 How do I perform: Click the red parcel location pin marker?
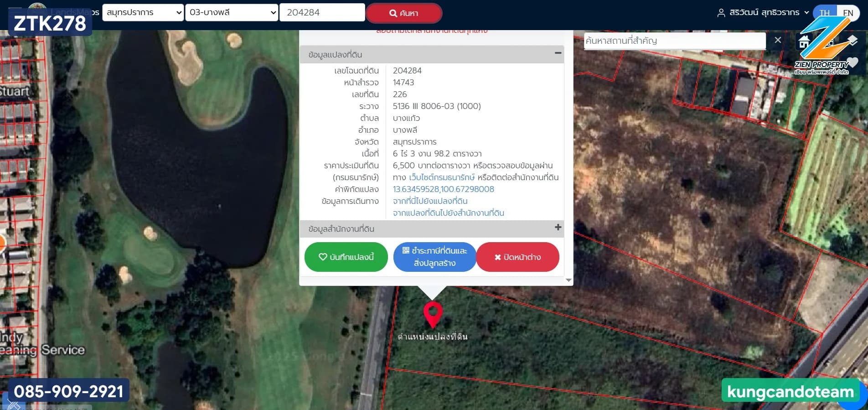(432, 313)
